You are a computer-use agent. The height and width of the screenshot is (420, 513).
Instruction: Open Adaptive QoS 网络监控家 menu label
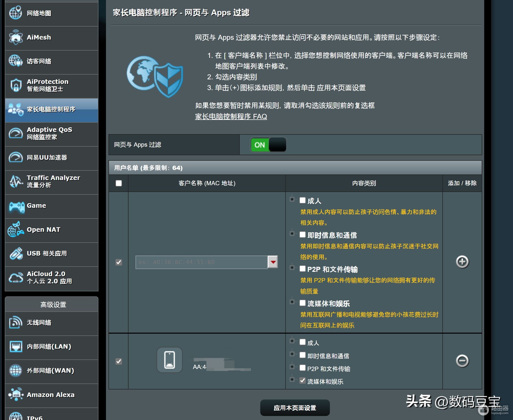tap(49, 133)
